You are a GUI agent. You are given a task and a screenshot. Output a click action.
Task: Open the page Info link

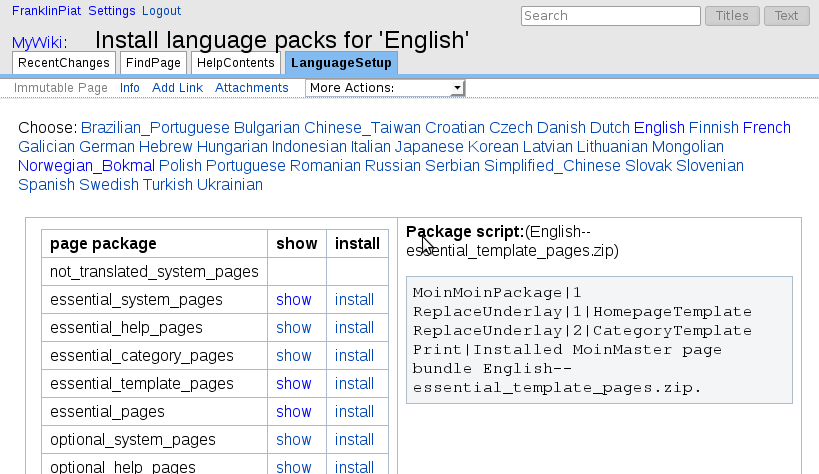(x=130, y=88)
